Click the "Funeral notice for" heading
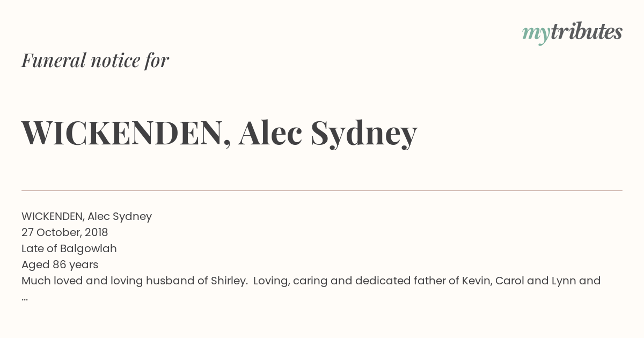 (x=96, y=61)
